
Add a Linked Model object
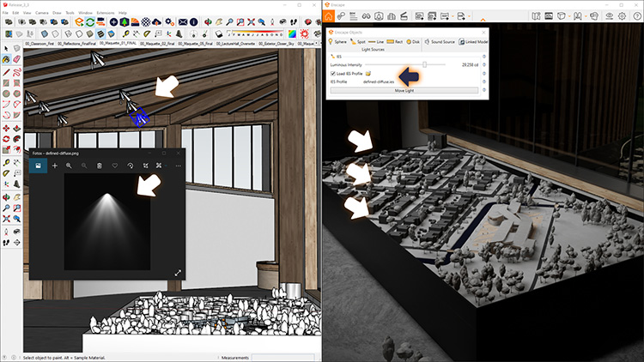[473, 41]
